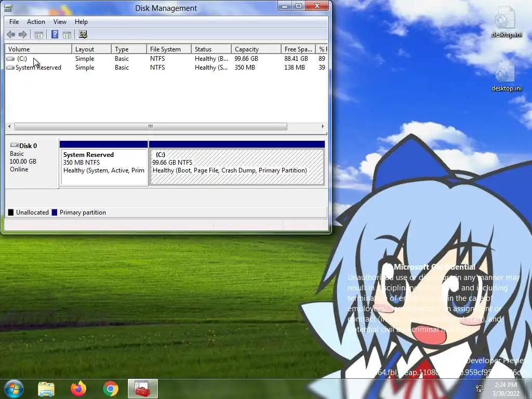Click the Disk 0 Online status text
This screenshot has width=532, height=399.
19,169
